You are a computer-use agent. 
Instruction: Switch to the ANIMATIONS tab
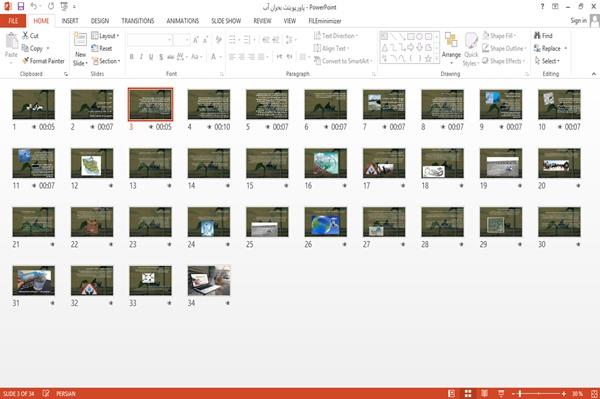click(183, 21)
